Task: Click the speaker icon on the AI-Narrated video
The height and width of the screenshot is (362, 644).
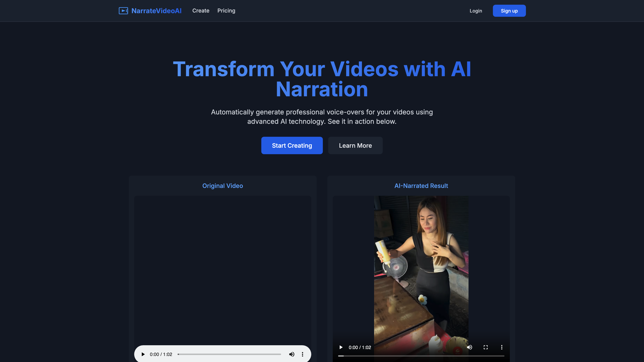Action: 470,347
